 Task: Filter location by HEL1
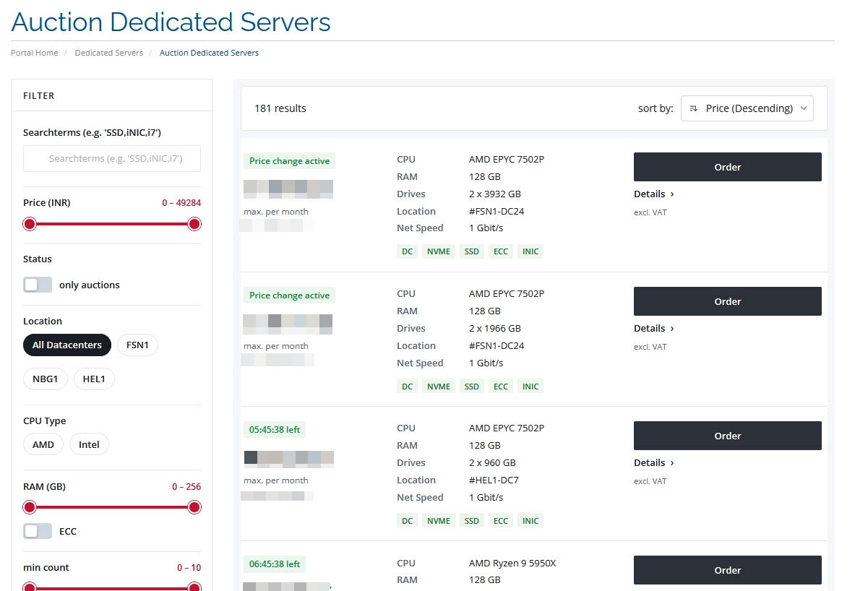(94, 379)
